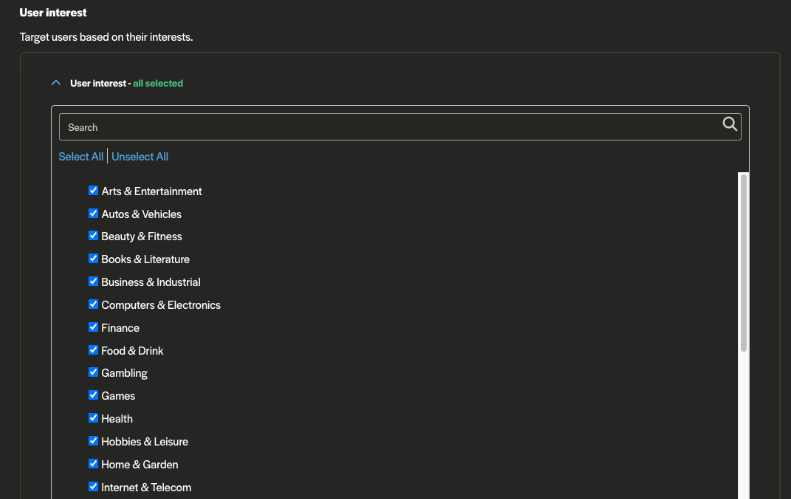Uncheck the Home & Garden checkbox
This screenshot has width=791, height=499.
93,464
